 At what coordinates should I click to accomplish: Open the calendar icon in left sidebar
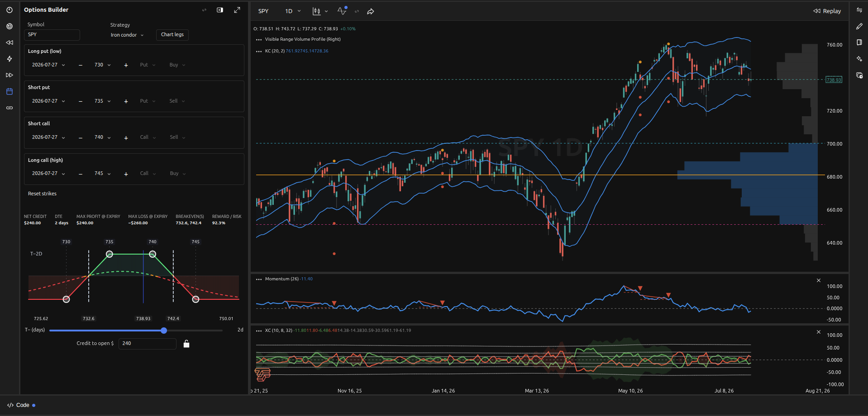10,91
